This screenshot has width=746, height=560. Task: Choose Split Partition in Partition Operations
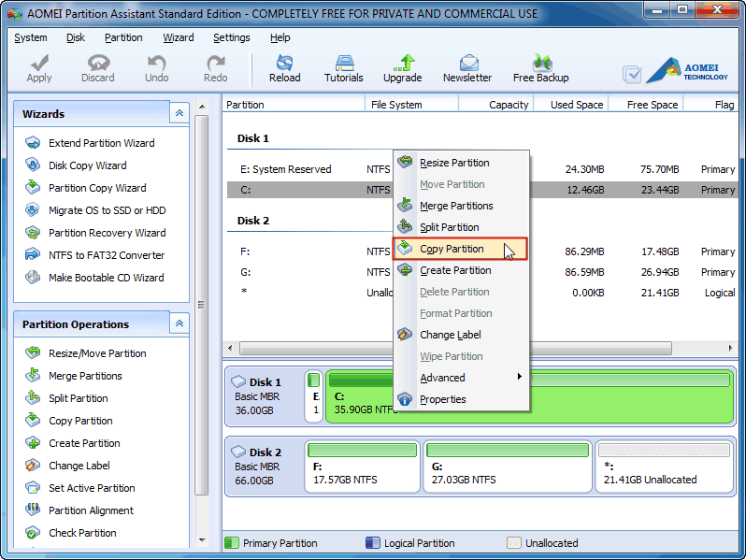(78, 398)
